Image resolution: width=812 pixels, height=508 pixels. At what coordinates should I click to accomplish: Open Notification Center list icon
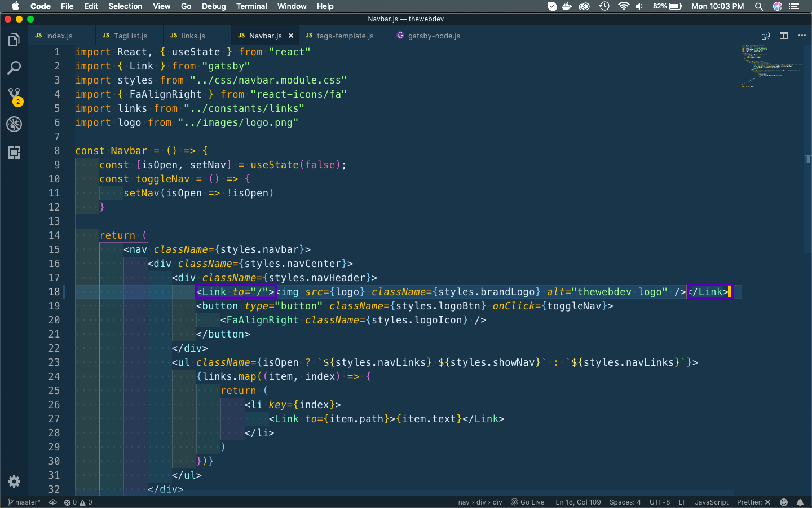(794, 6)
